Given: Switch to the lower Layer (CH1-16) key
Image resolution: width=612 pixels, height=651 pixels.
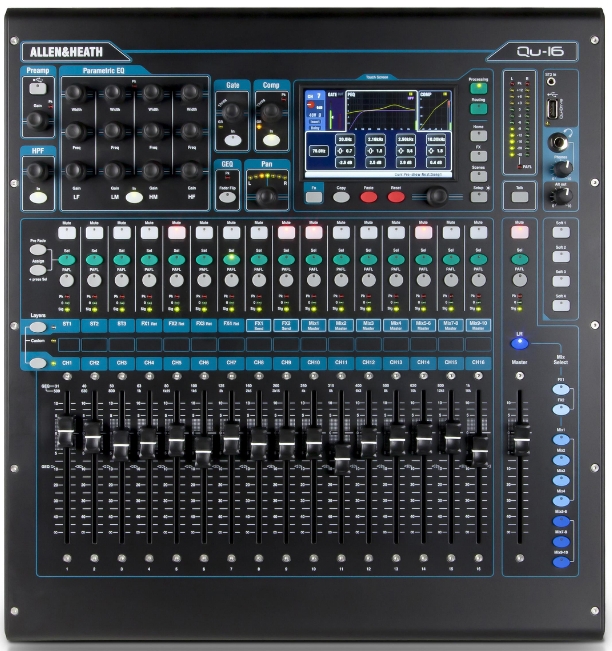Looking at the screenshot, I should tap(38, 363).
